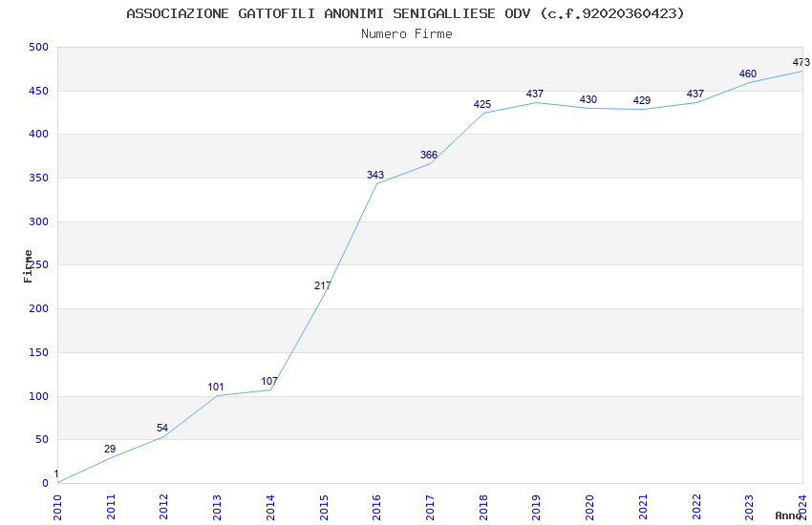This screenshot has width=812, height=525.
Task: Click the x-axis year 2018
Action: tap(483, 507)
